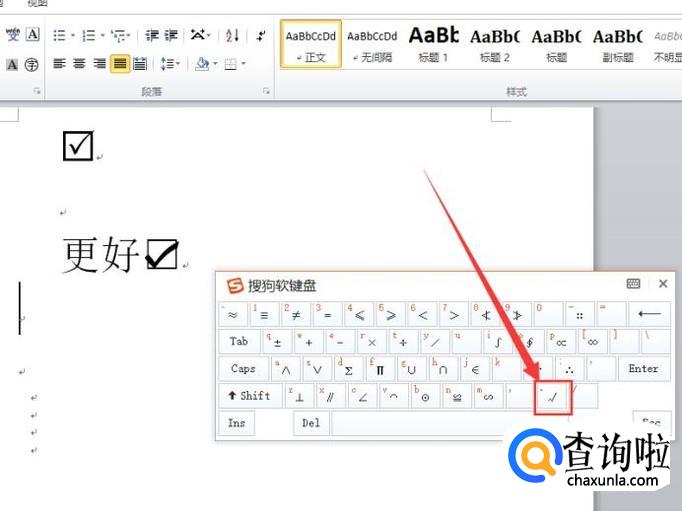
Task: Apply the 标题 2 style
Action: (495, 44)
